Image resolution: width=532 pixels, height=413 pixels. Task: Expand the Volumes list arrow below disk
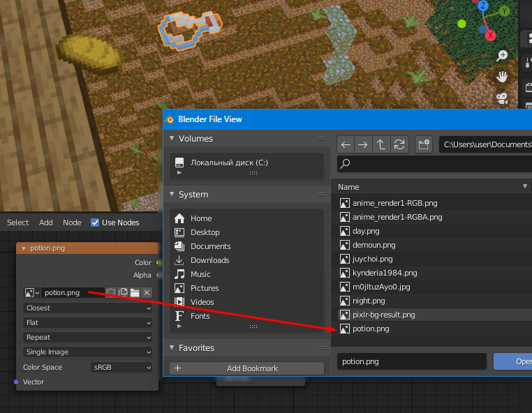pyautogui.click(x=179, y=172)
